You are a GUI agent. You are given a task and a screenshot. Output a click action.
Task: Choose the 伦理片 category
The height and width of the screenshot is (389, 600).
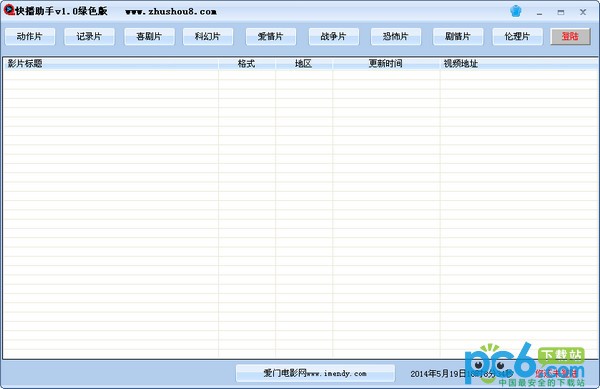pos(517,37)
